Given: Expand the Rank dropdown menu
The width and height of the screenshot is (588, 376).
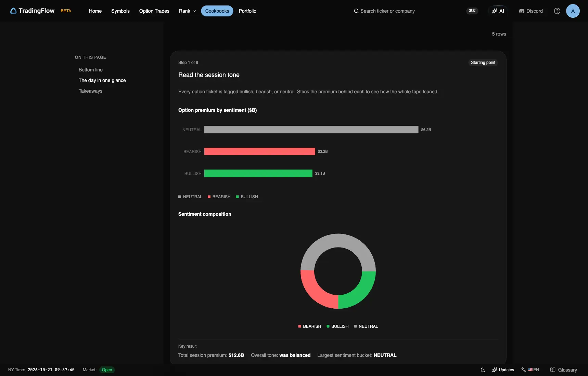Looking at the screenshot, I should click(x=188, y=11).
